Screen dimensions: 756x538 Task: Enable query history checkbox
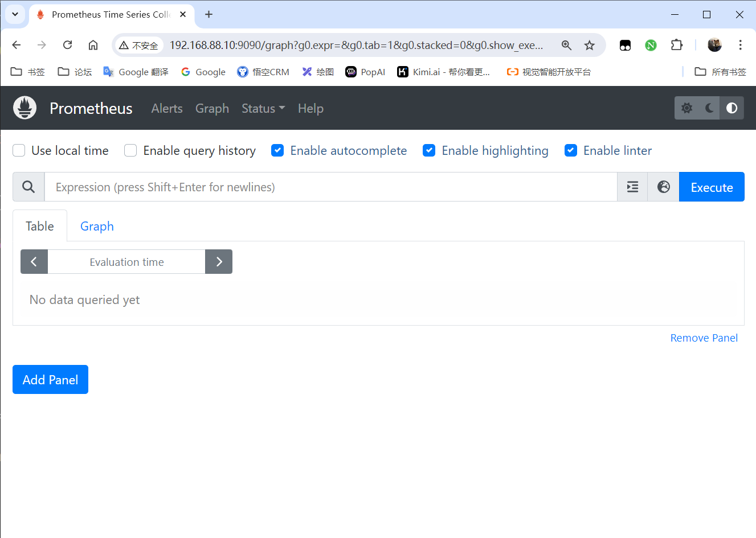tap(130, 150)
